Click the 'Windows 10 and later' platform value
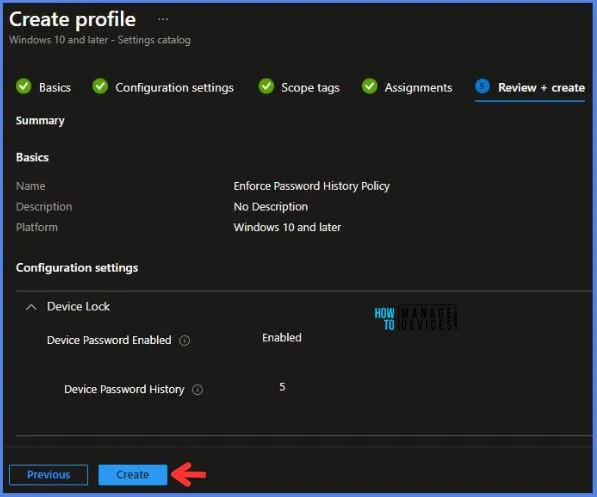The height and width of the screenshot is (497, 597). [x=287, y=227]
